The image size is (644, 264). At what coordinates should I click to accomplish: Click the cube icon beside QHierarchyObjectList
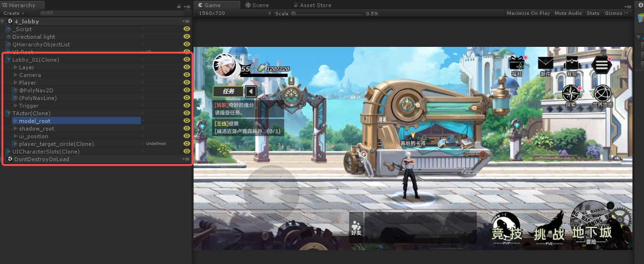tap(8, 44)
